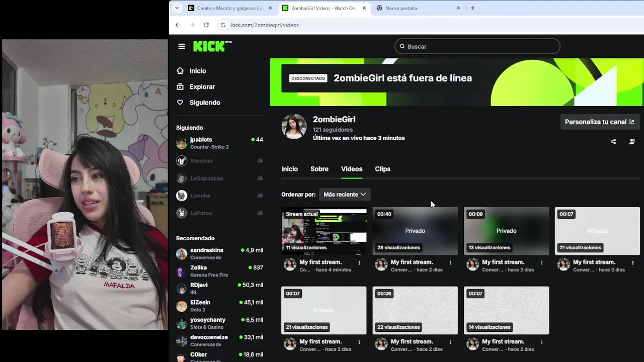
Task: Close the Create a Mecato tab
Action: 270,8
